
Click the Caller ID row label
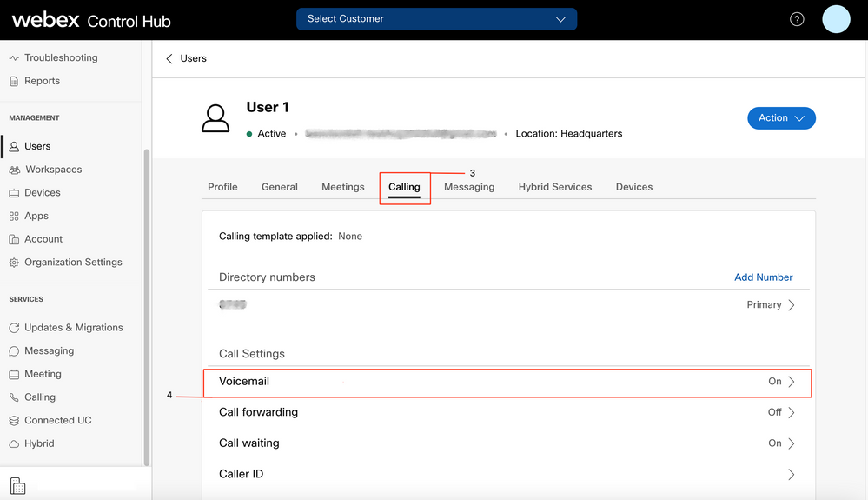click(x=242, y=475)
